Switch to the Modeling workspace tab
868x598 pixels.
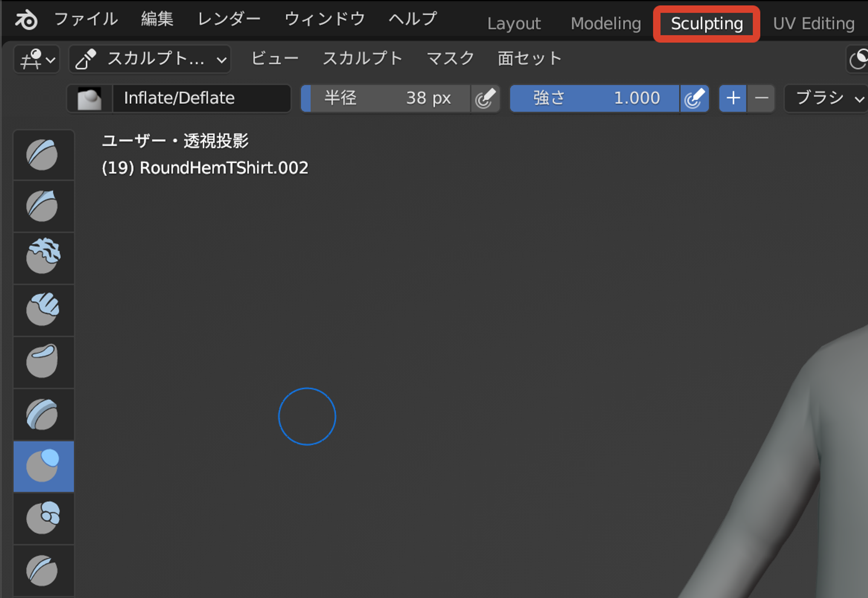(x=606, y=24)
